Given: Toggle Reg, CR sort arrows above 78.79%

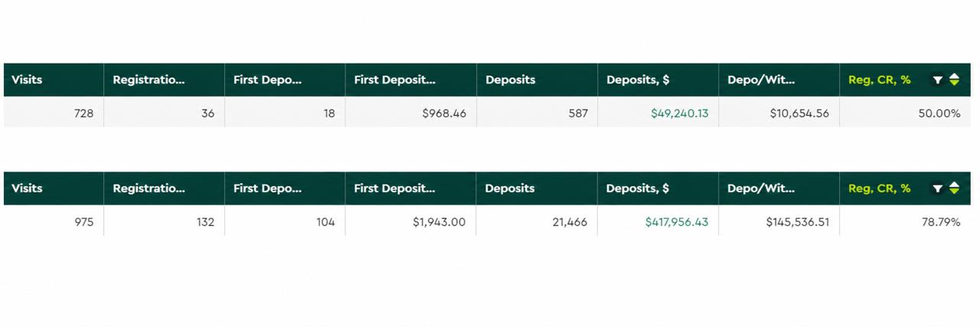Looking at the screenshot, I should (954, 188).
